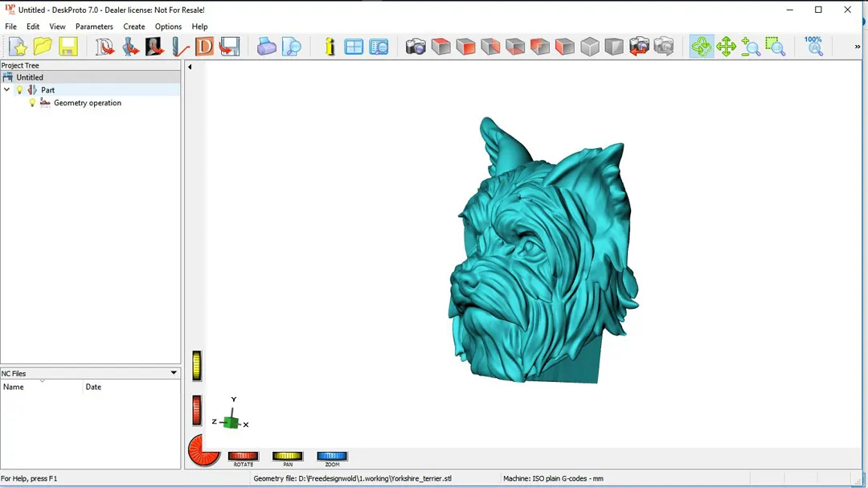Collapse the left panel with black arrow

(190, 67)
